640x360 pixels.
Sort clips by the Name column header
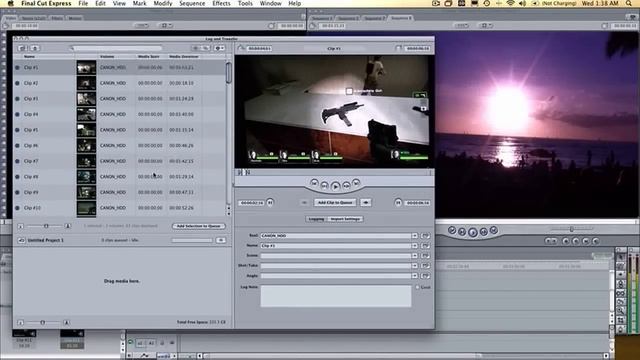29,57
